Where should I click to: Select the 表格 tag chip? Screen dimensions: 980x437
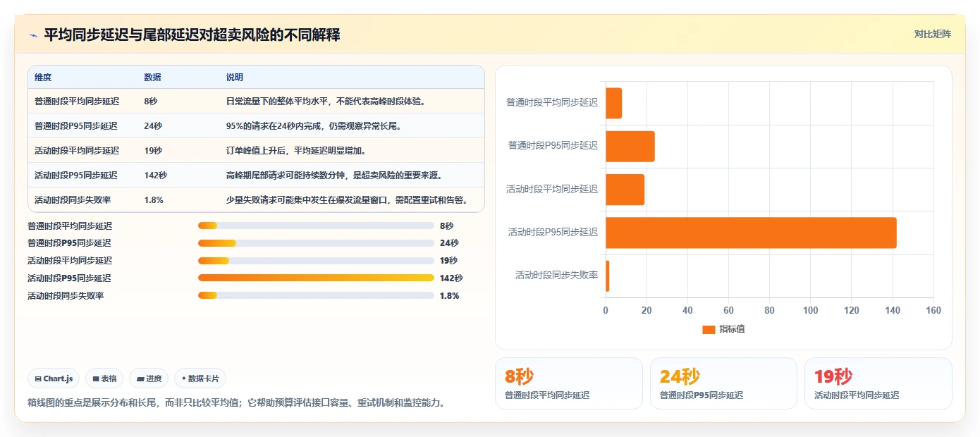(x=104, y=378)
